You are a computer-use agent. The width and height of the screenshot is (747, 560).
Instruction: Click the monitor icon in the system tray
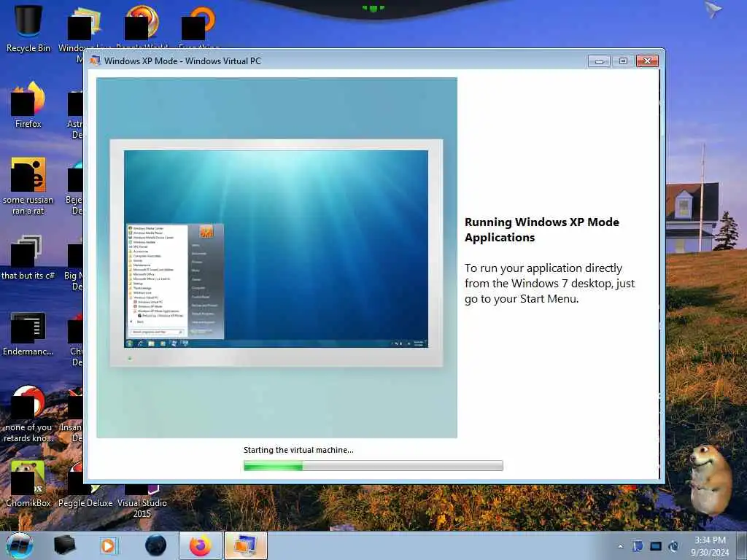point(656,546)
